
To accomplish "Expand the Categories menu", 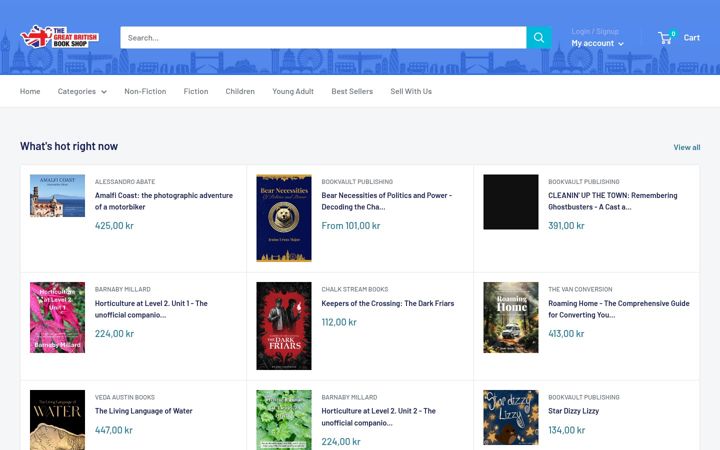I will coord(82,91).
